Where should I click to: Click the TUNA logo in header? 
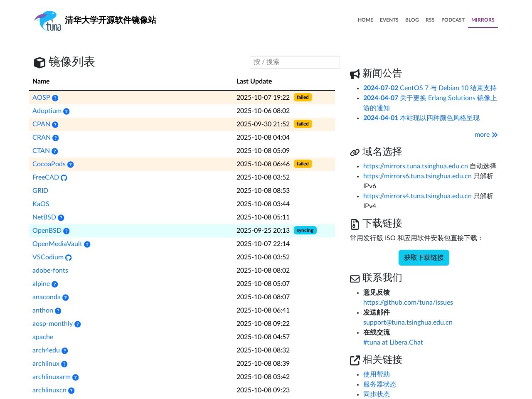click(x=47, y=21)
